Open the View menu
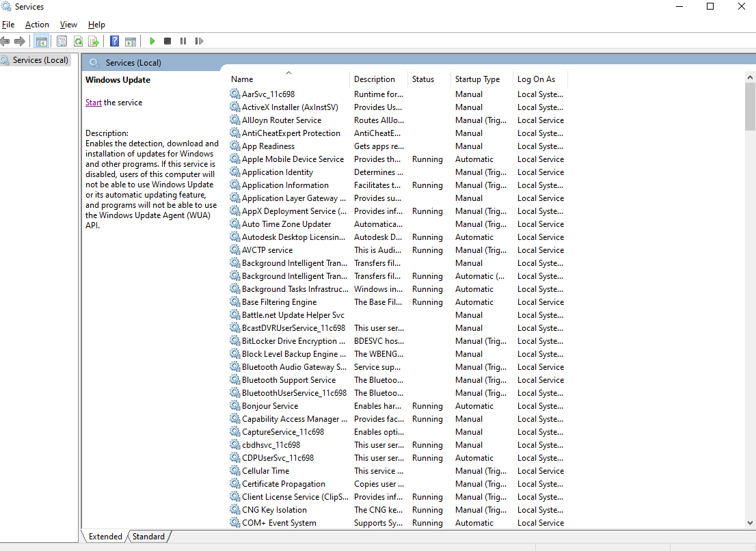The image size is (756, 551). [68, 25]
